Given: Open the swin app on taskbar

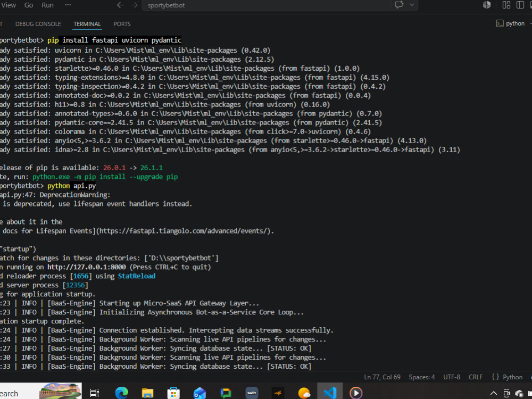Looking at the screenshot, I should coord(252,393).
